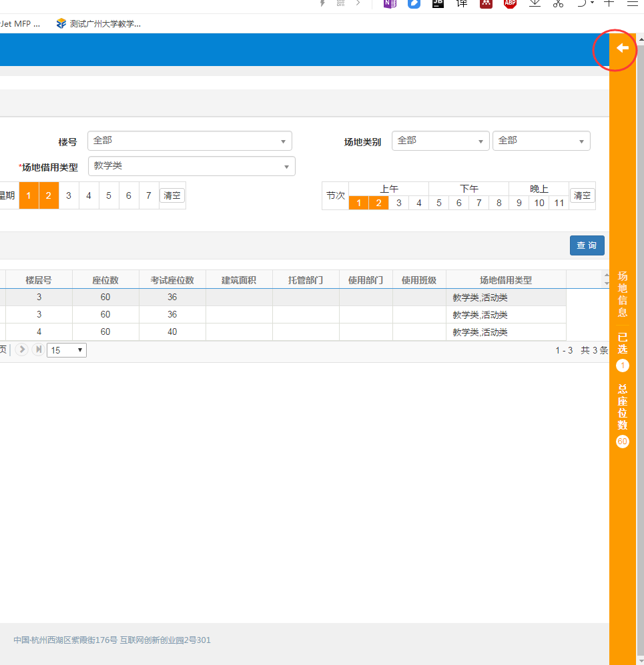Click the ABP ad blocker extension icon
Screen dimensions: 644x665
(510, 3)
